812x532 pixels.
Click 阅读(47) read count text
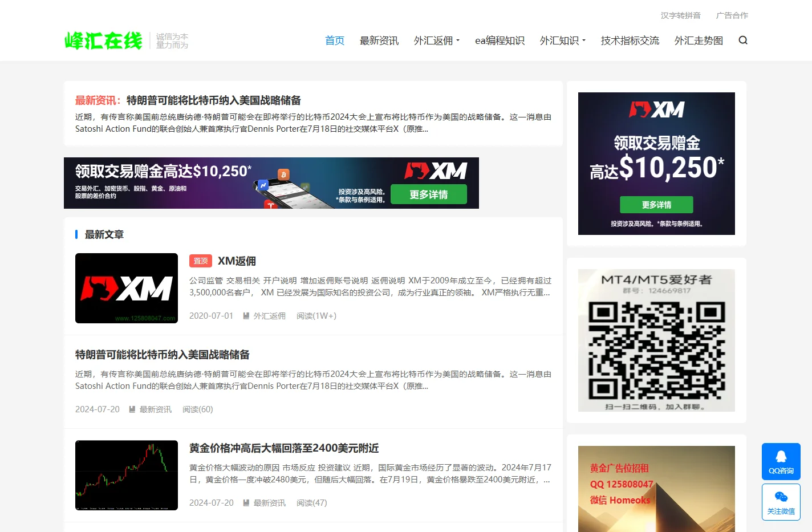coord(311,503)
